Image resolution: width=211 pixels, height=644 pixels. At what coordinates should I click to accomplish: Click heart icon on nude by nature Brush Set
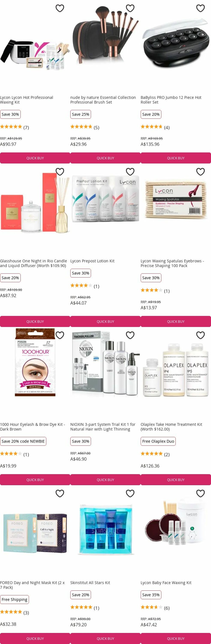[130, 8]
